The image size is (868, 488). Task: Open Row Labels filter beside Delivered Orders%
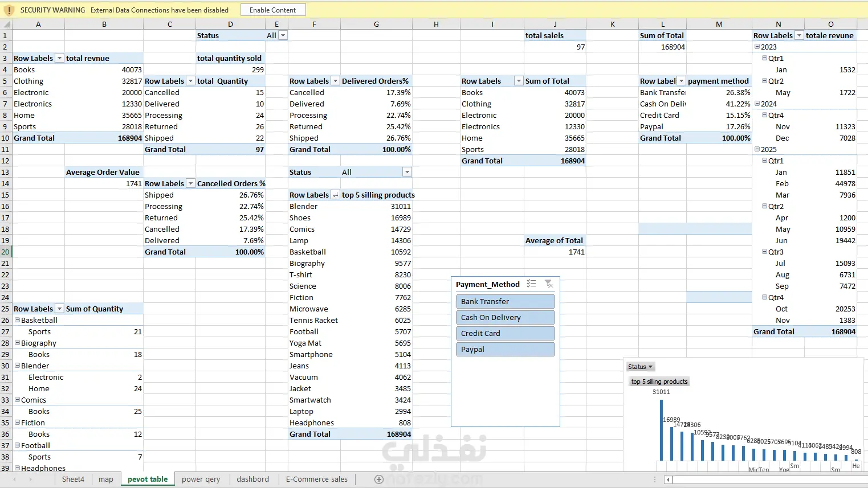pos(335,81)
